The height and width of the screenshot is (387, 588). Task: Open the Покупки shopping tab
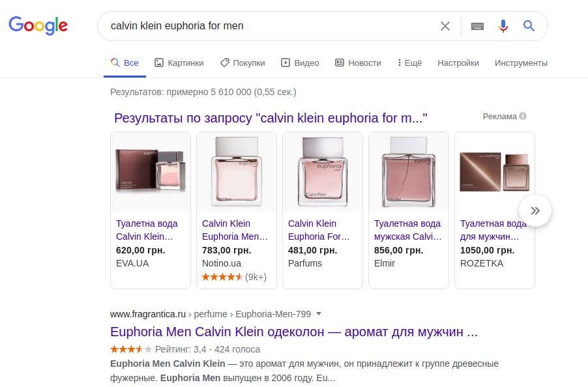tap(243, 63)
